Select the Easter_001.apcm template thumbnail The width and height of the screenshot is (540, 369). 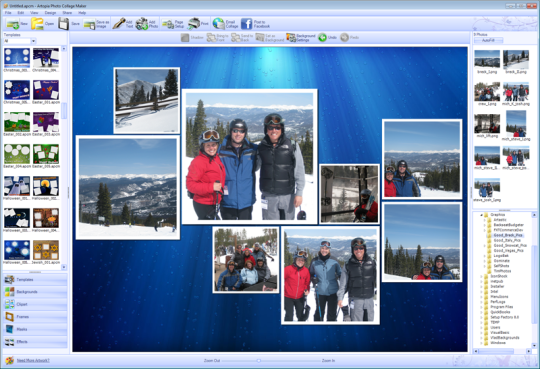click(46, 90)
